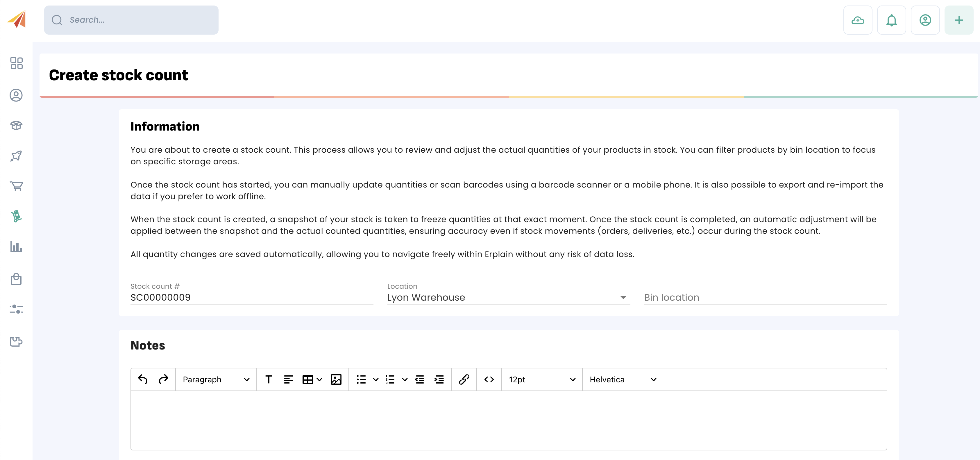The height and width of the screenshot is (460, 980).
Task: Toggle source code view button
Action: coord(489,379)
